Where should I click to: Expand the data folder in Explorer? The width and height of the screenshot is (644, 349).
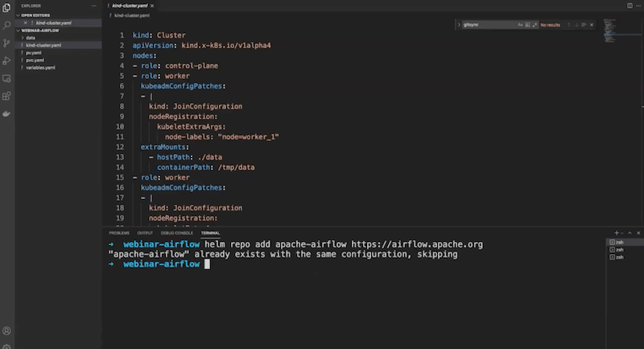31,38
